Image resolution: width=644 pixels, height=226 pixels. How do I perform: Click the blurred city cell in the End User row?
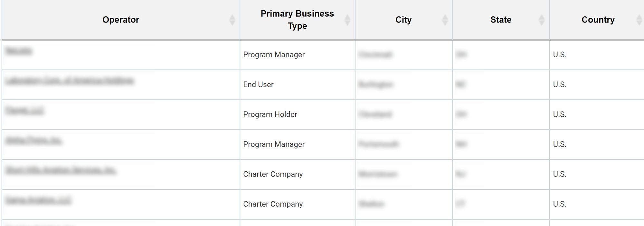point(376,85)
